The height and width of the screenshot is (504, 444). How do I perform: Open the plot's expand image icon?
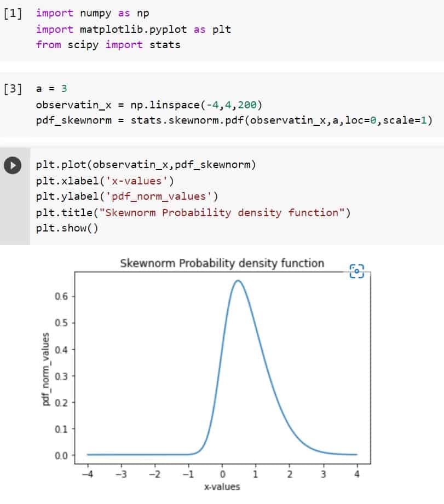click(356, 271)
